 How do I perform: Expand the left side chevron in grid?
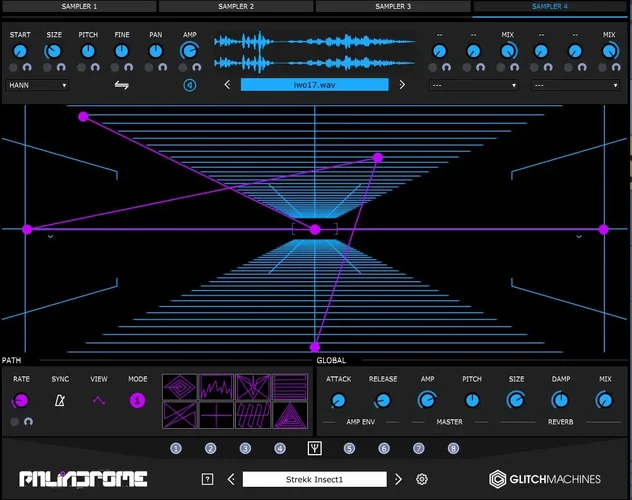50,237
